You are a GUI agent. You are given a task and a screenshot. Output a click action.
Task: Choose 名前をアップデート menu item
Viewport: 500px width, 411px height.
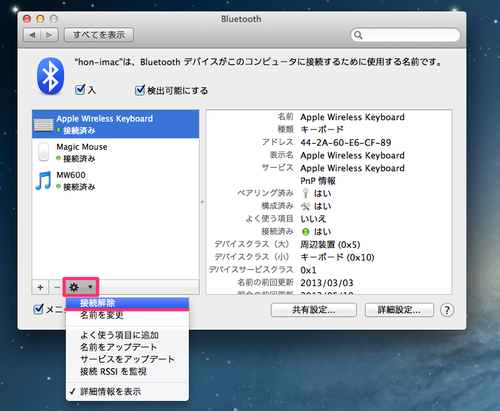(127, 347)
